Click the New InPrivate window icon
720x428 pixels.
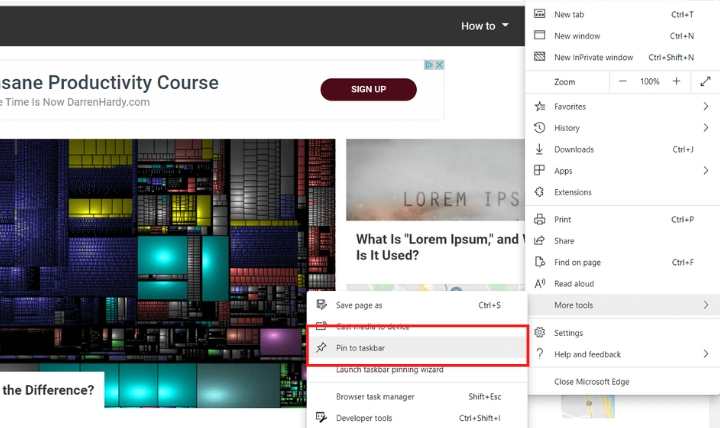540,57
